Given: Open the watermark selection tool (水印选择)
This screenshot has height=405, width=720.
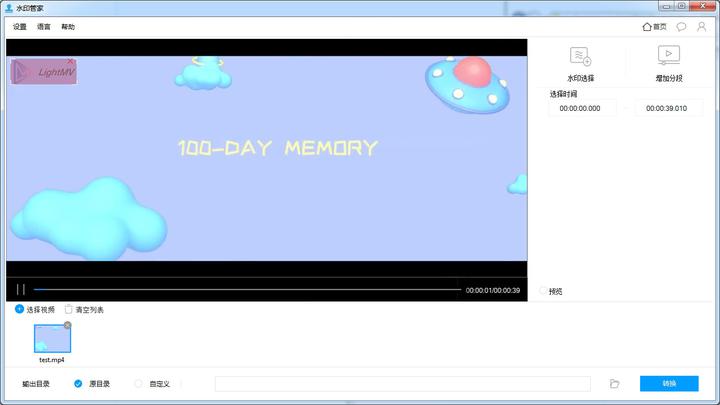Looking at the screenshot, I should click(580, 64).
